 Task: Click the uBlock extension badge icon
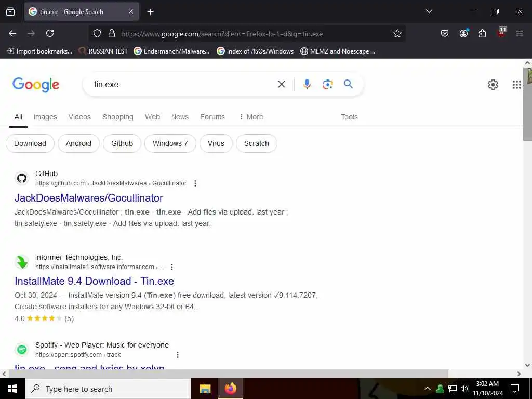pos(501,32)
